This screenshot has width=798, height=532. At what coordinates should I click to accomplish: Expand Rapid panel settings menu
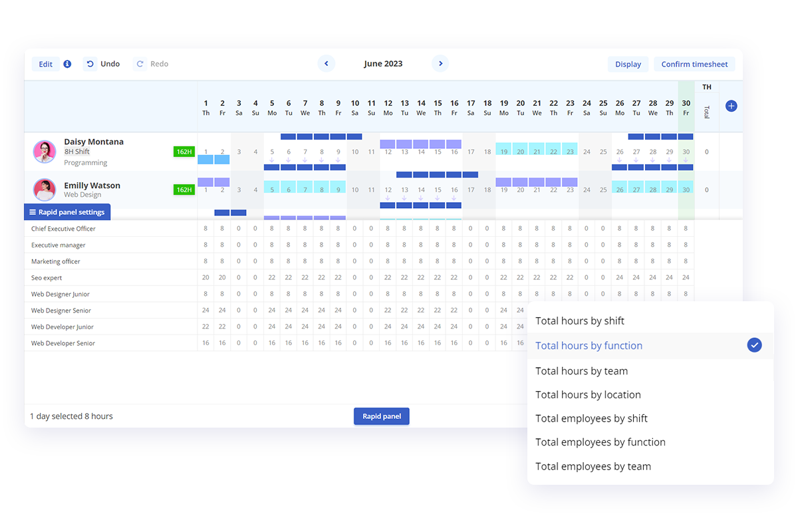(x=67, y=212)
